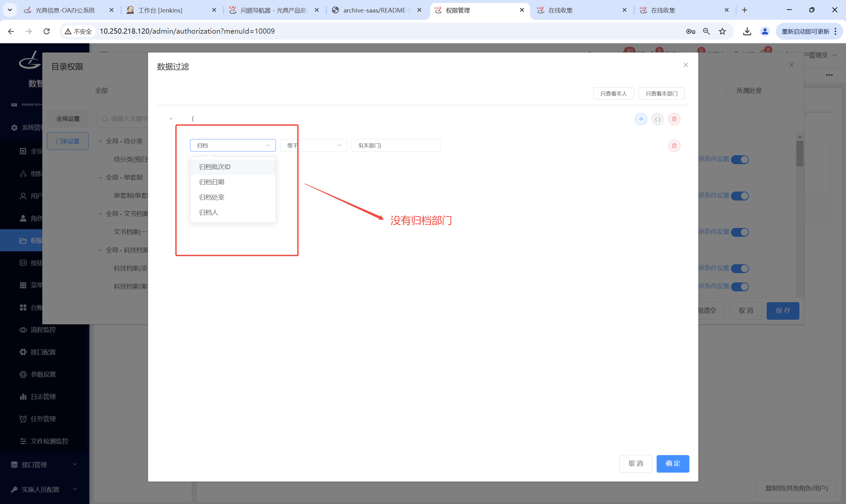
Task: Toggle the fourth 继承条件设置 switch
Action: [x=740, y=269]
